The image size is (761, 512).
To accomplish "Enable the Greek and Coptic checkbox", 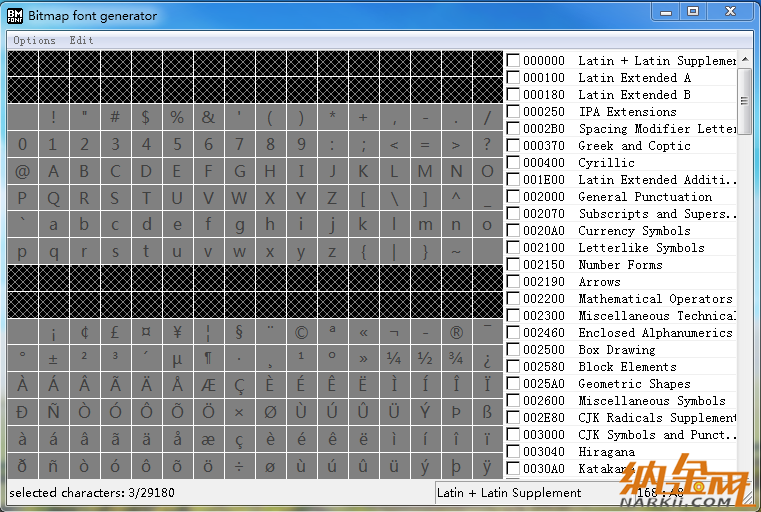I will (x=513, y=146).
